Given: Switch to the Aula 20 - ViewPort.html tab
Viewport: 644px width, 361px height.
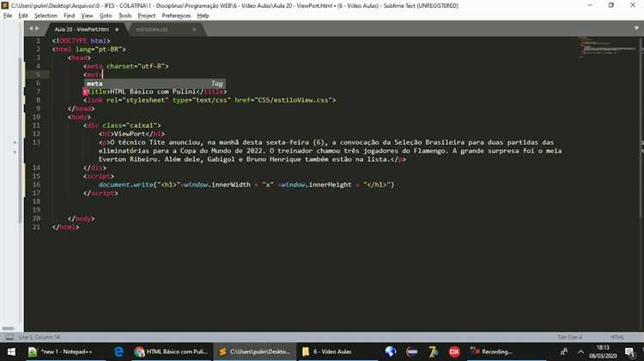Looking at the screenshot, I should point(82,29).
